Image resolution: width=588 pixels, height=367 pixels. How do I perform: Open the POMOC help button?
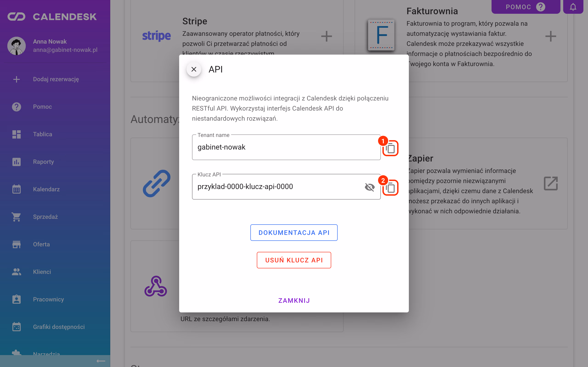(526, 7)
